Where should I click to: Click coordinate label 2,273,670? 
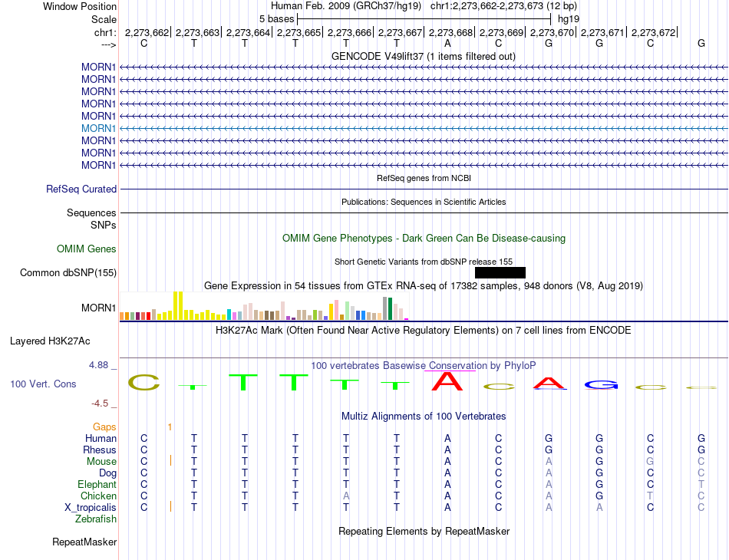click(x=553, y=33)
